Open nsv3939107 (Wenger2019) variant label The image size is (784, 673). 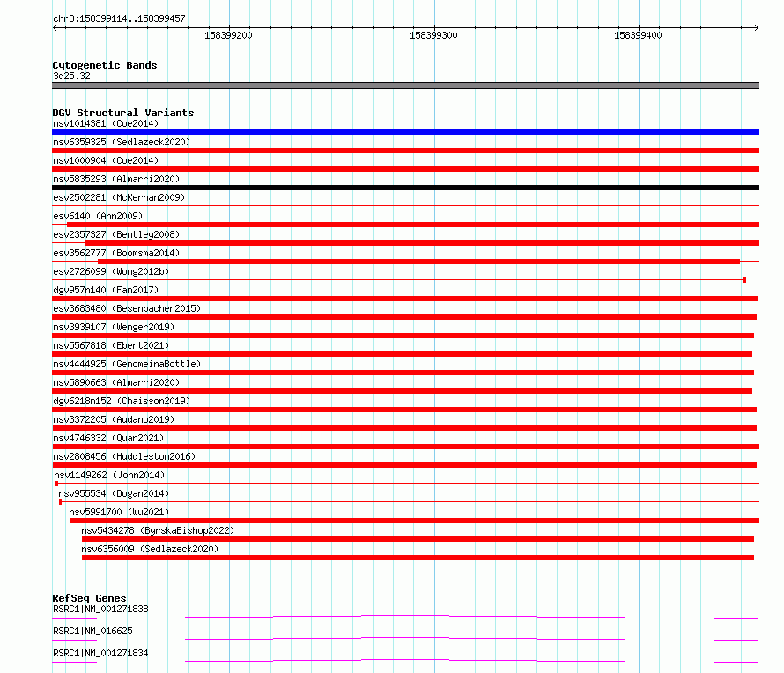point(114,327)
